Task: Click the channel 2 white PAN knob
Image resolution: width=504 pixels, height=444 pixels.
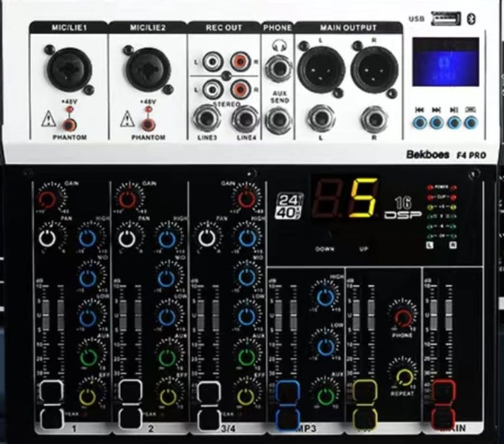Action: coord(127,238)
